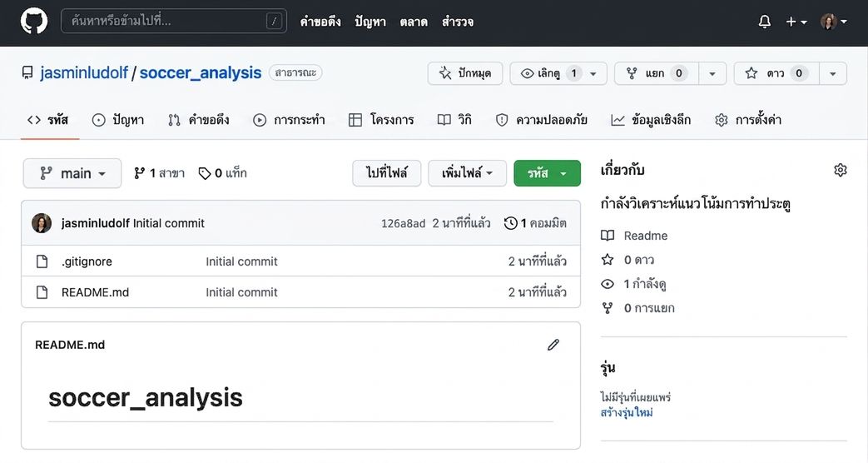Open the .gitignore file
The height and width of the screenshot is (463, 868).
coord(87,261)
